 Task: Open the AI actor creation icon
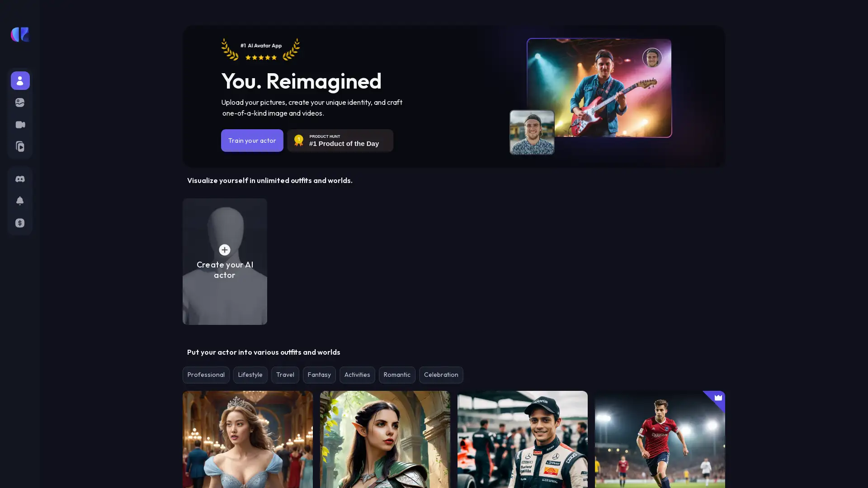pyautogui.click(x=224, y=250)
